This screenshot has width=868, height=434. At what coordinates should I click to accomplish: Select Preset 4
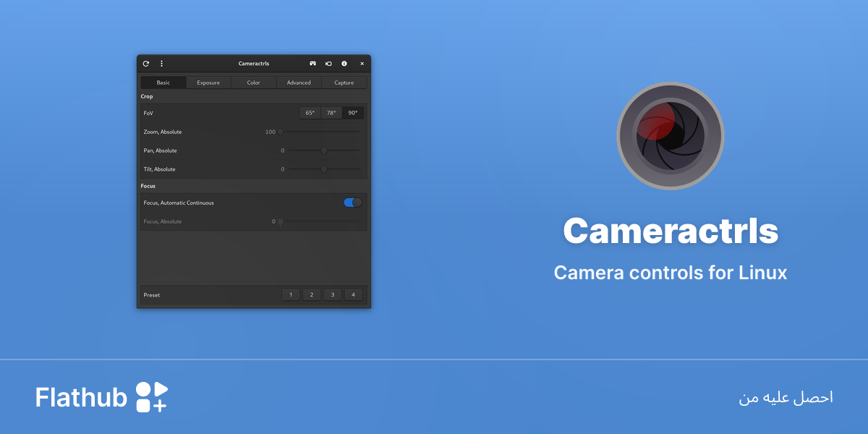point(354,294)
